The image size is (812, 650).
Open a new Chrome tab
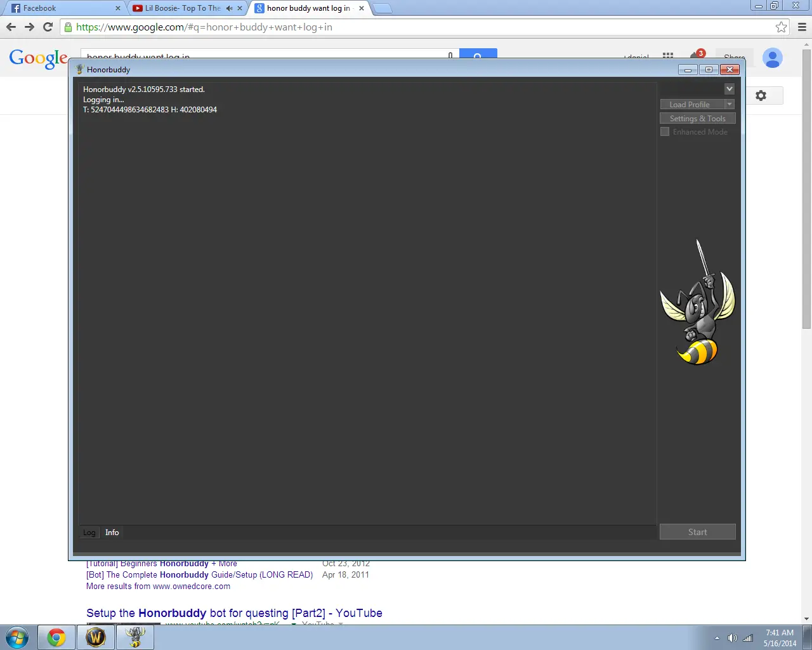click(382, 8)
